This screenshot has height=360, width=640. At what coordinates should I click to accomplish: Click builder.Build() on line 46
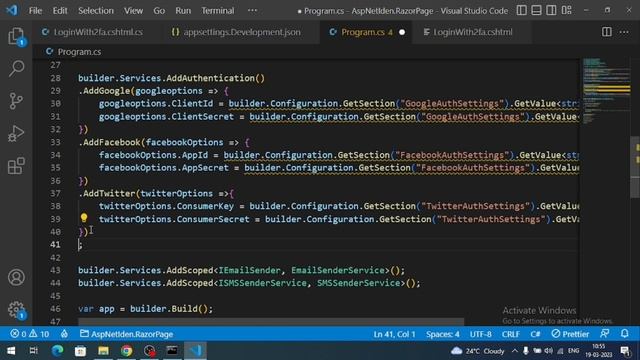click(x=169, y=309)
